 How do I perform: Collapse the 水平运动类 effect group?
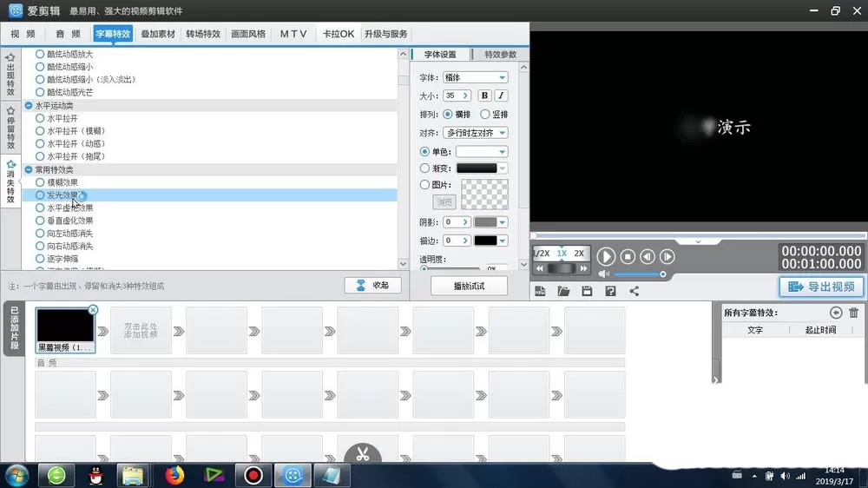pos(29,105)
